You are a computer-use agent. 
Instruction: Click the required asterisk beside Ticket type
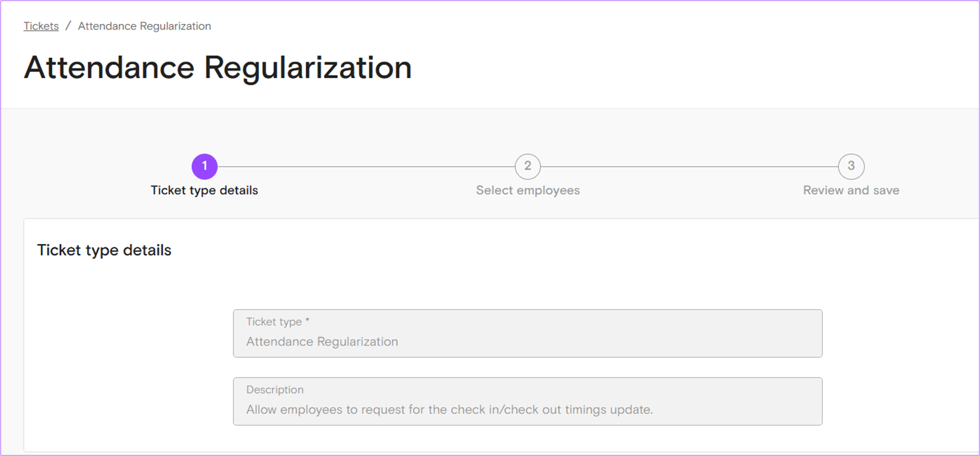tap(308, 321)
